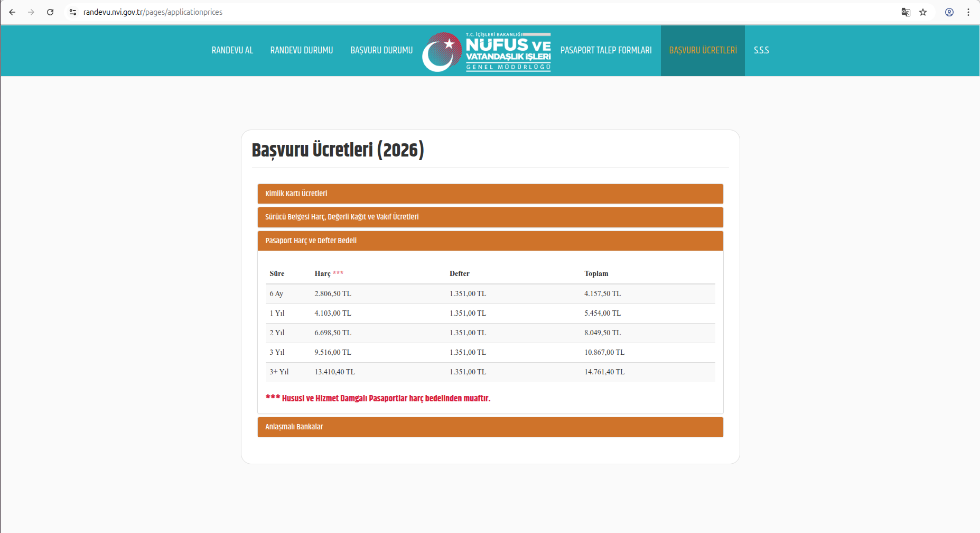Open the BAŞVURU DURUMU menu item
Image resolution: width=980 pixels, height=533 pixels.
click(x=381, y=50)
